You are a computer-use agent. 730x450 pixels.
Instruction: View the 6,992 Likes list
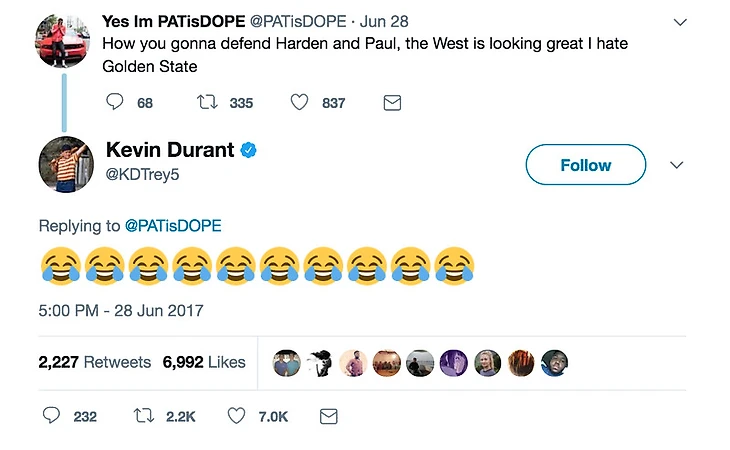pyautogui.click(x=204, y=362)
